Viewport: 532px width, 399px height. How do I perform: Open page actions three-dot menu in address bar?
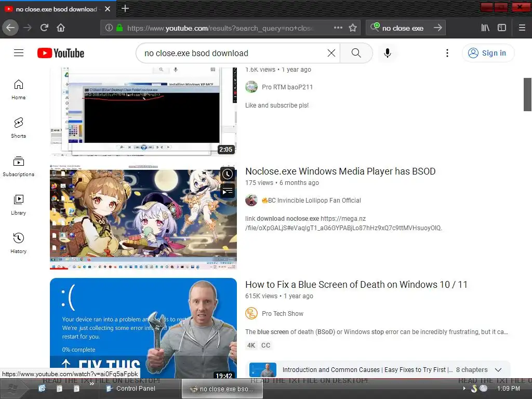(x=338, y=28)
